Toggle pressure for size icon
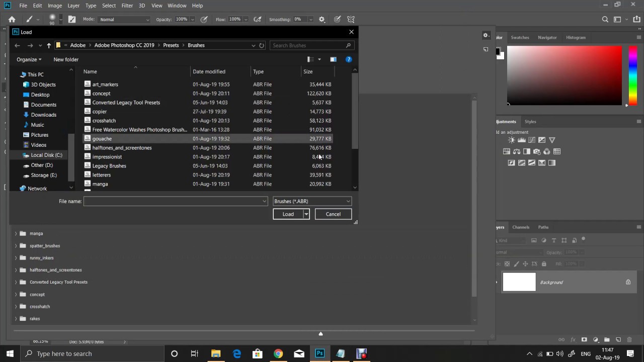Viewport: 644px width, 362px height. click(337, 20)
